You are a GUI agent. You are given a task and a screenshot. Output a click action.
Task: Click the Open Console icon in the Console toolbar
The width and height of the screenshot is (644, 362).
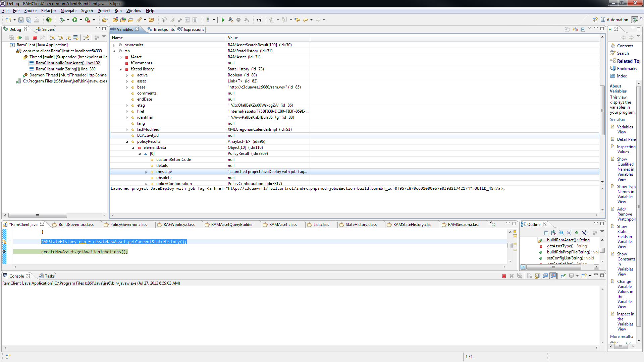coord(584,276)
